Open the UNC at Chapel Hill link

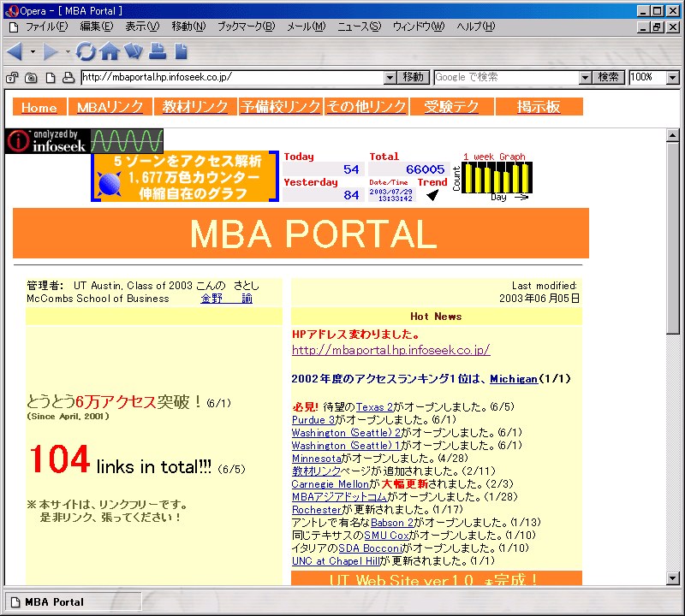point(336,561)
